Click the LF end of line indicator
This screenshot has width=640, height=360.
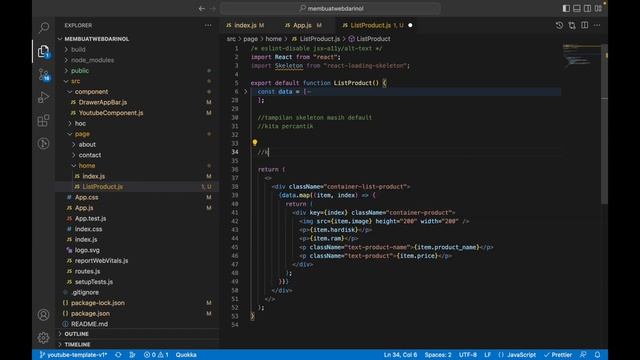click(487, 355)
